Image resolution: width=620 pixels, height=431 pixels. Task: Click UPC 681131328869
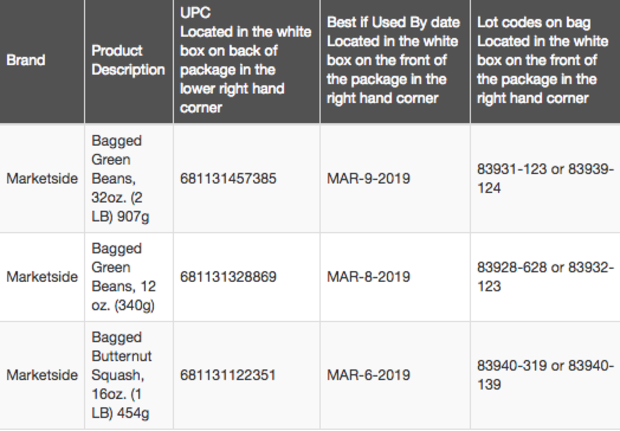coord(228,276)
